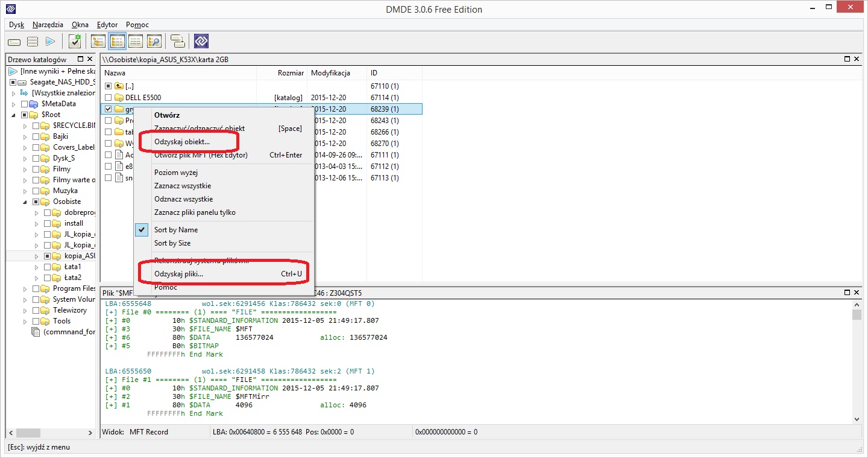868x458 pixels.
Task: Close the Drzewo katalogów panel
Action: (x=90, y=59)
